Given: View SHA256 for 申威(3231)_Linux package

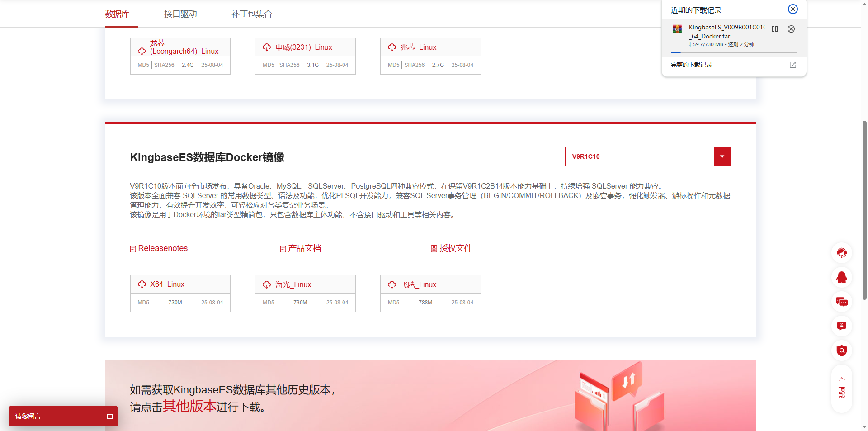Looking at the screenshot, I should 289,65.
